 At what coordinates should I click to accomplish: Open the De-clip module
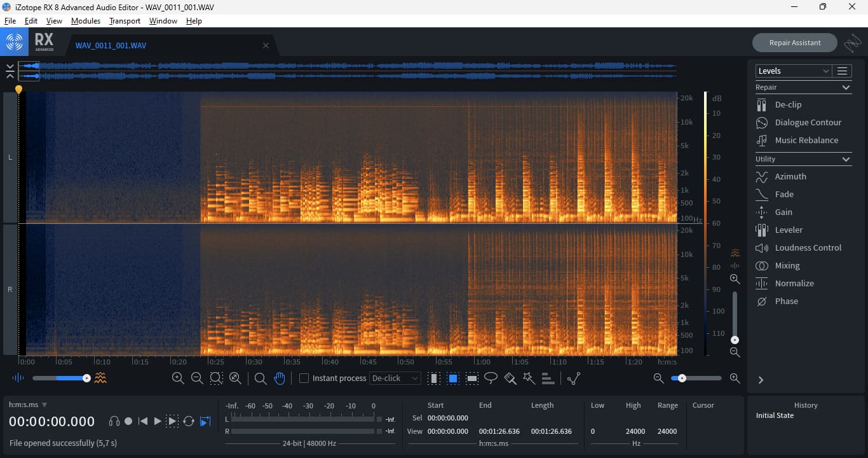(x=788, y=105)
